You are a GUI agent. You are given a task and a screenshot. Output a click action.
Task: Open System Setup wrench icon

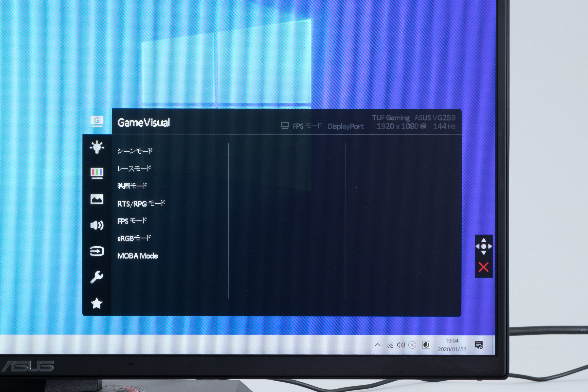pyautogui.click(x=97, y=277)
